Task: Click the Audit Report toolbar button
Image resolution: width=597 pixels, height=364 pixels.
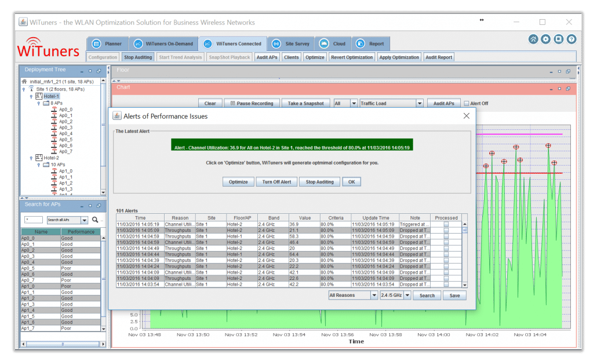Action: pyautogui.click(x=439, y=57)
